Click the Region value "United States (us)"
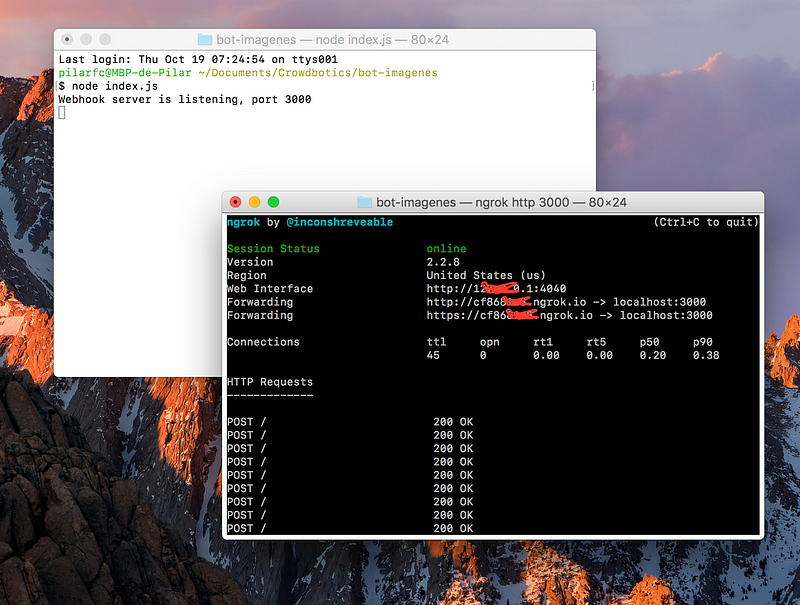This screenshot has height=605, width=800. [x=486, y=275]
